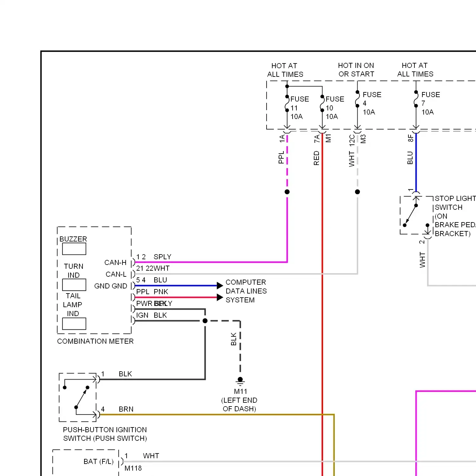Click the purple wire splice dot
The image size is (476, 476).
[x=287, y=192]
